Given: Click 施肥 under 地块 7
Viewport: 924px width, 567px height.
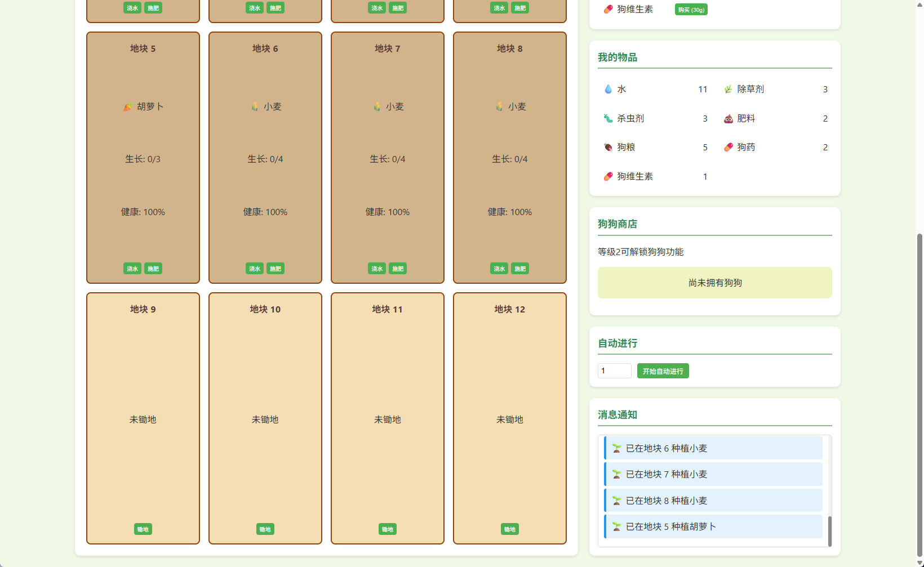Looking at the screenshot, I should (398, 269).
